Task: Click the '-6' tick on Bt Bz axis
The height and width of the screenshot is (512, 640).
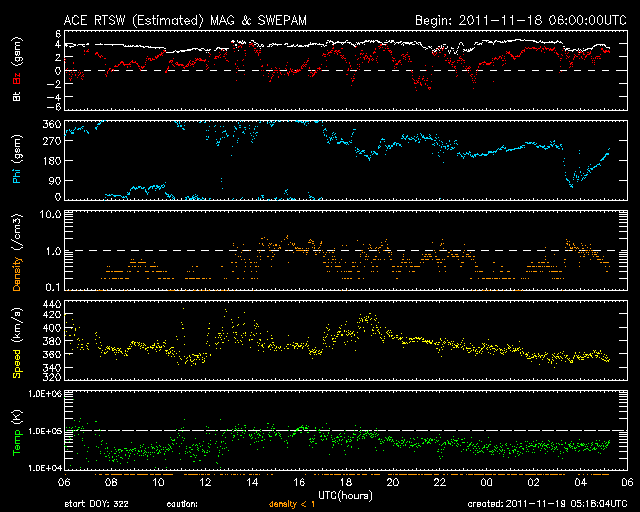Action: pyautogui.click(x=53, y=107)
